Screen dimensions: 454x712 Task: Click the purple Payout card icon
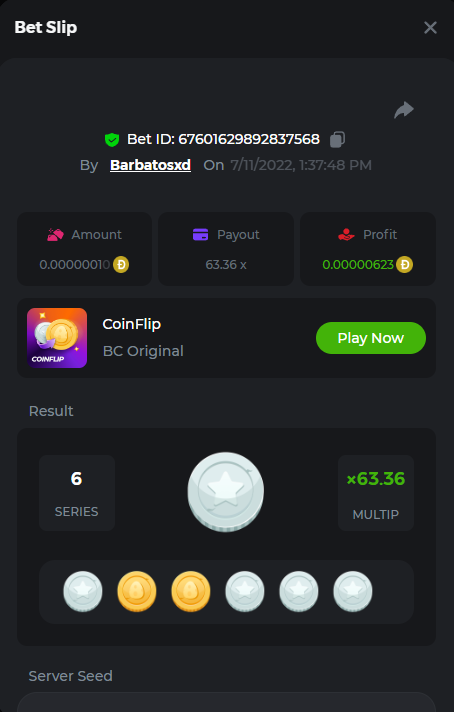(x=200, y=234)
